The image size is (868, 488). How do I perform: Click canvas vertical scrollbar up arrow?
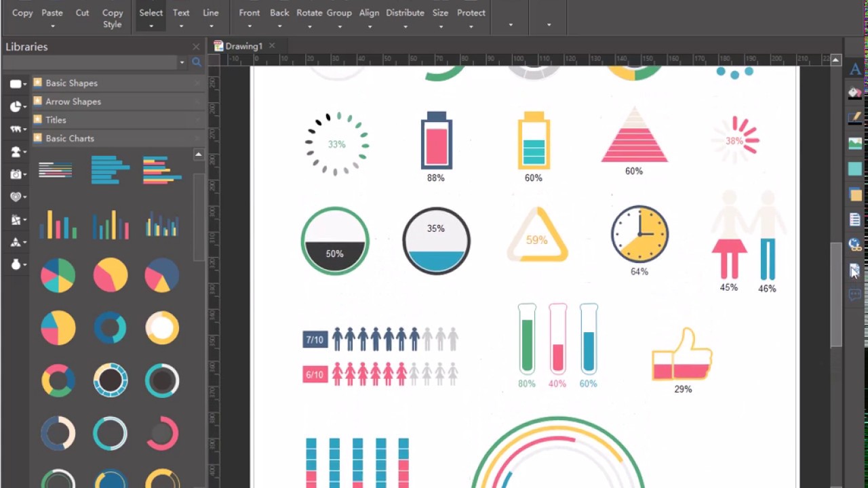coord(836,61)
